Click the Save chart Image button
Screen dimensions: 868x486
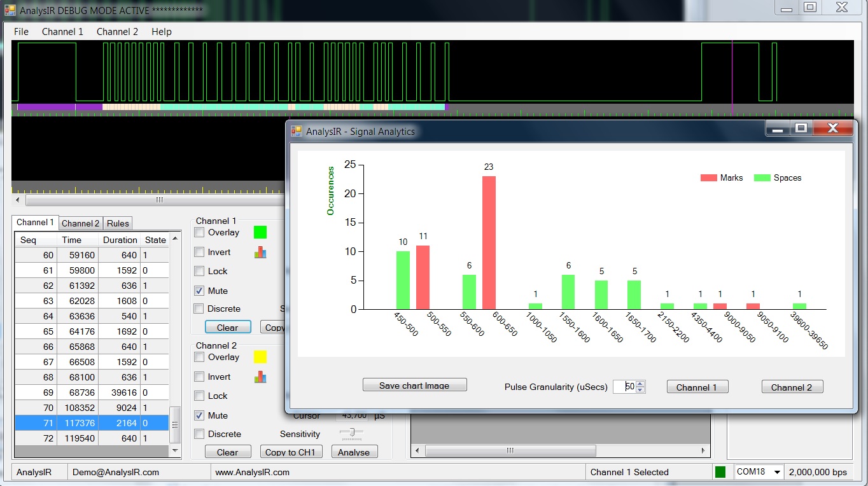(414, 385)
